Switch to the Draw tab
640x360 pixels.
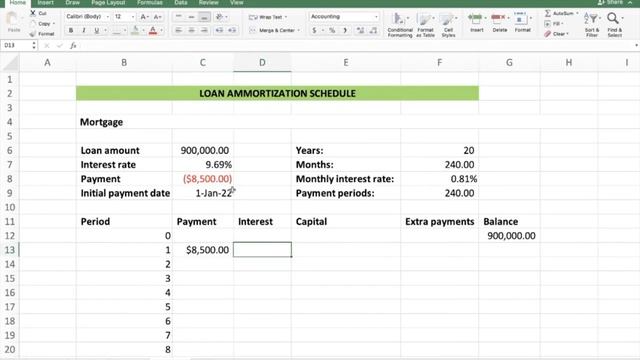[73, 2]
